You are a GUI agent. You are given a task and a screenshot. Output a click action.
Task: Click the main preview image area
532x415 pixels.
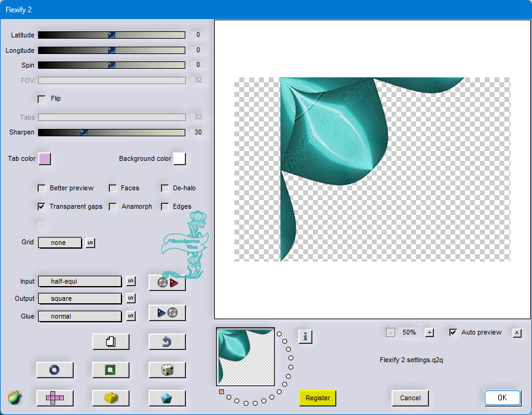[372, 169]
